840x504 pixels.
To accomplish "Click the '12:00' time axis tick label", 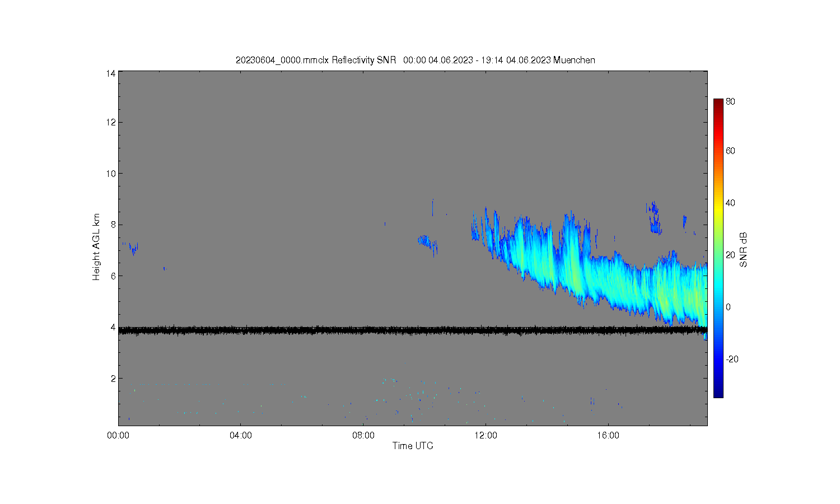I will [x=486, y=435].
